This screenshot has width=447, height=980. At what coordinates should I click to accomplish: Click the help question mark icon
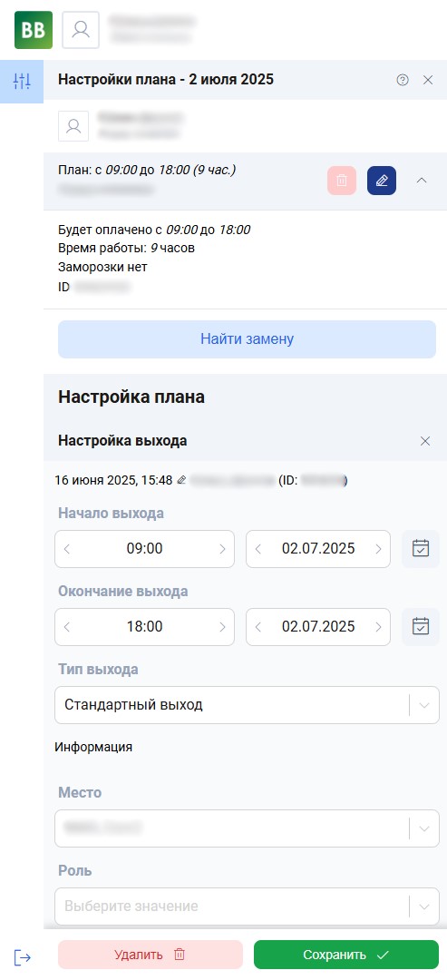tap(403, 80)
